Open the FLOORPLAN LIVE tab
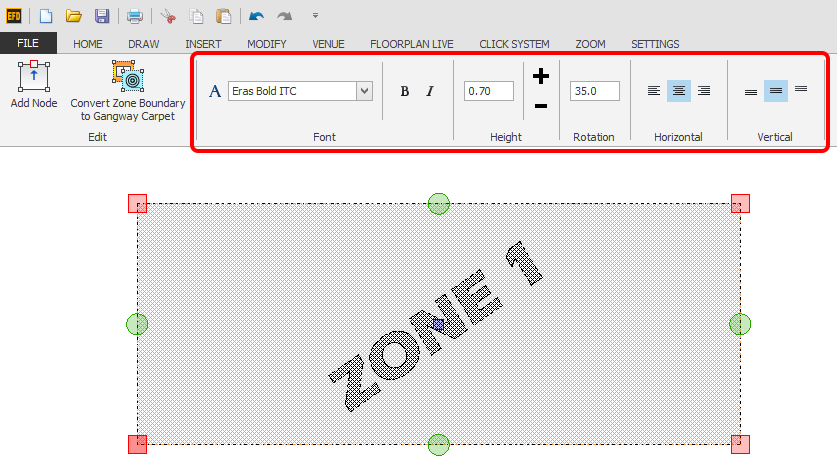837x465 pixels. (412, 44)
